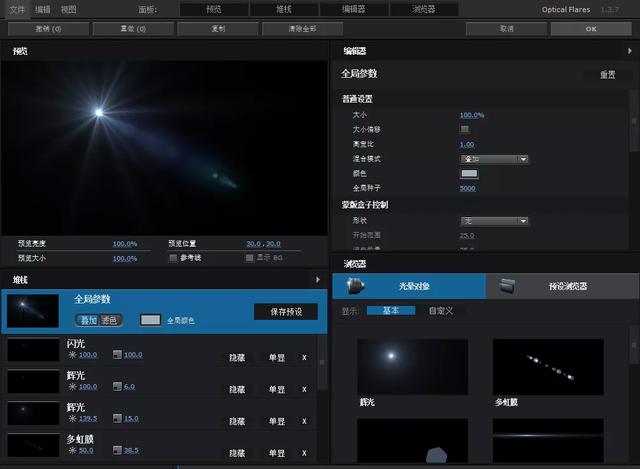Viewport: 640px width, 469px height.
Task: Click the 撤销 (0) button
Action: [x=48, y=29]
